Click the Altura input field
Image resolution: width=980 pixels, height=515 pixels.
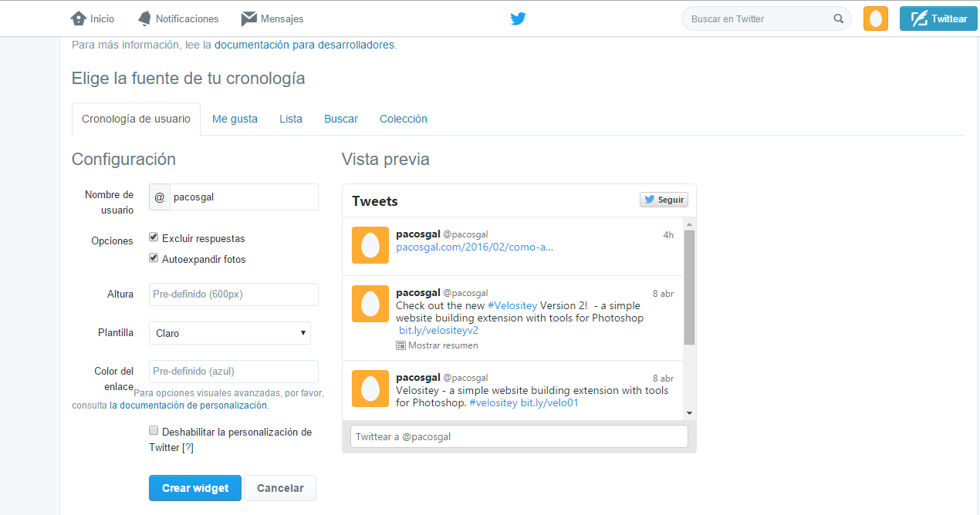point(234,295)
